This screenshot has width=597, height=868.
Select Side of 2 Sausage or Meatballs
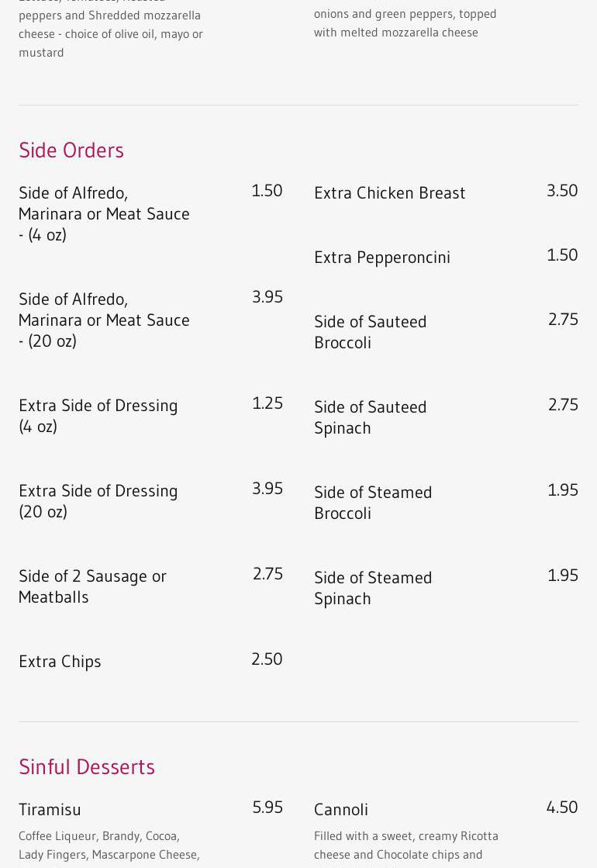pos(92,586)
